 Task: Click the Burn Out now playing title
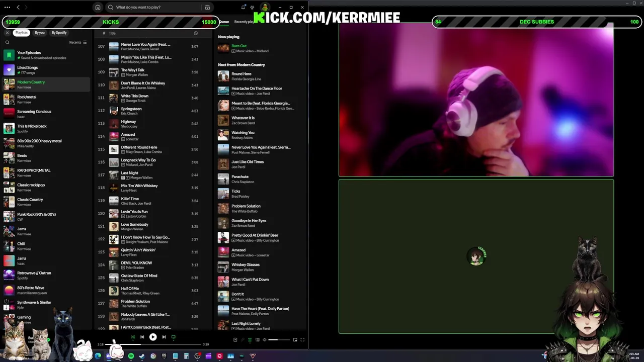[239, 46]
